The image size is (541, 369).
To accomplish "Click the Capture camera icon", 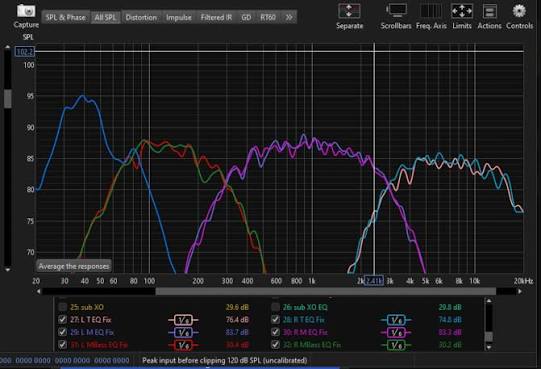I will pyautogui.click(x=26, y=11).
